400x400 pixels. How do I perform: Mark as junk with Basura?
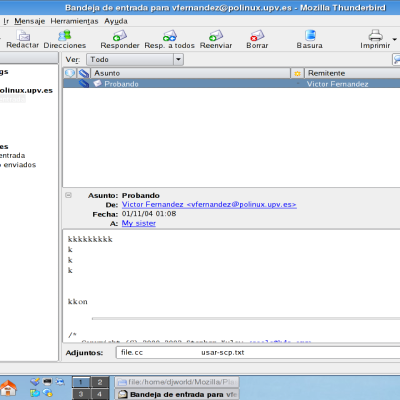click(x=310, y=39)
